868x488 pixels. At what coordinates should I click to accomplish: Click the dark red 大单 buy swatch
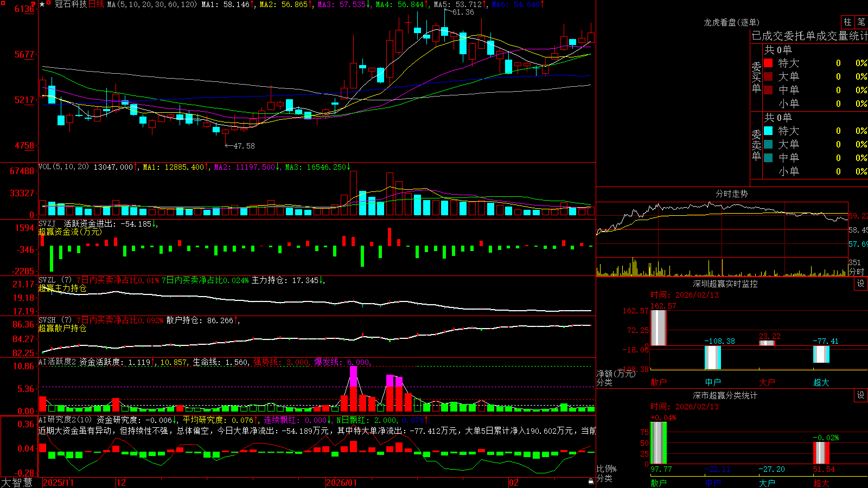tap(768, 76)
